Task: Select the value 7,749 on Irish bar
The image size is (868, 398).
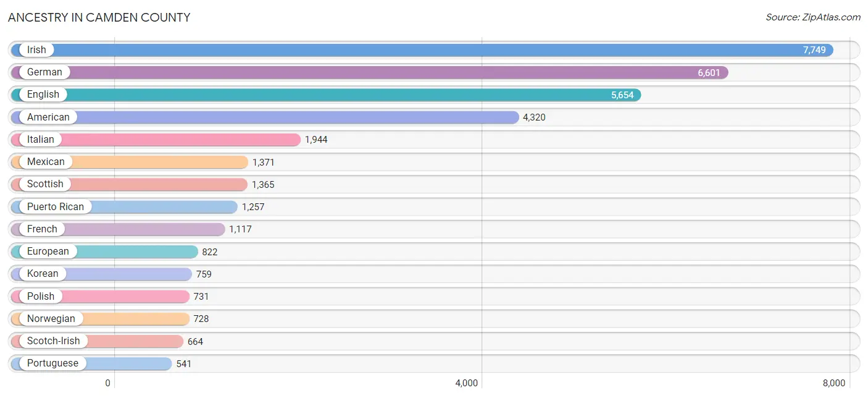Action: (814, 50)
